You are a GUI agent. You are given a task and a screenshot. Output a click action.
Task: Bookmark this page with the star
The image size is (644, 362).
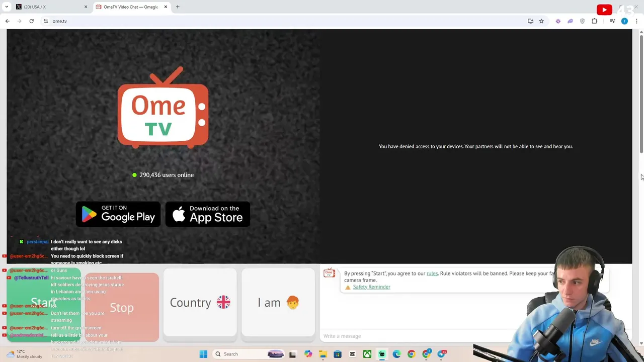541,21
